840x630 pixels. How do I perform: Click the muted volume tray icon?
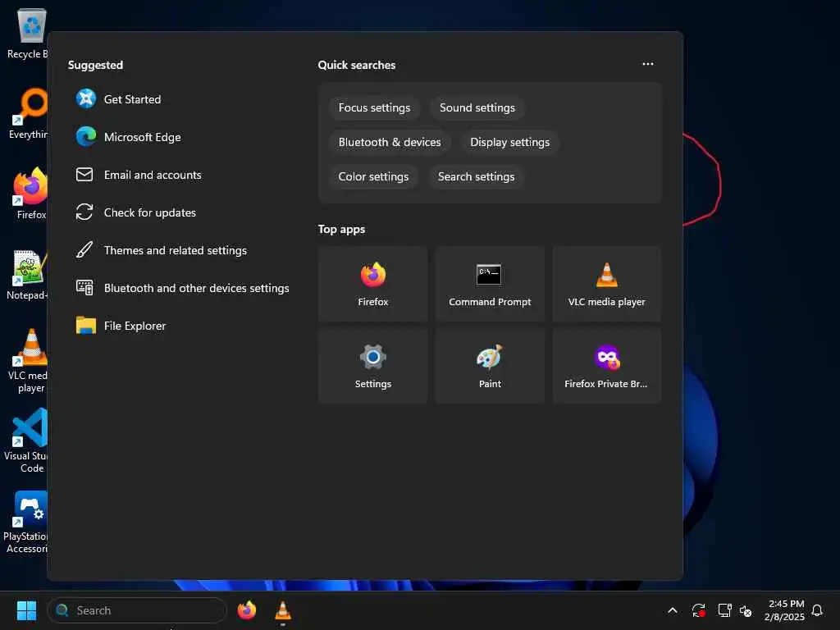click(x=745, y=610)
